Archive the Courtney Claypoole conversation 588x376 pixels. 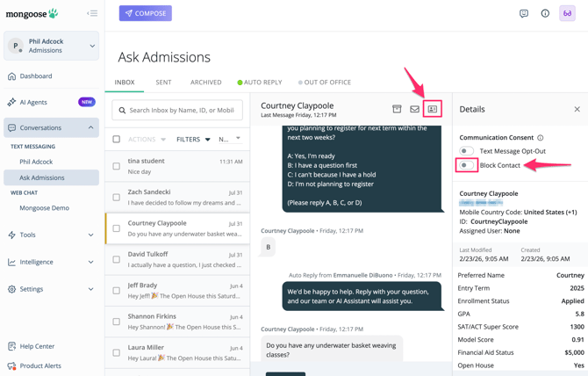click(397, 109)
